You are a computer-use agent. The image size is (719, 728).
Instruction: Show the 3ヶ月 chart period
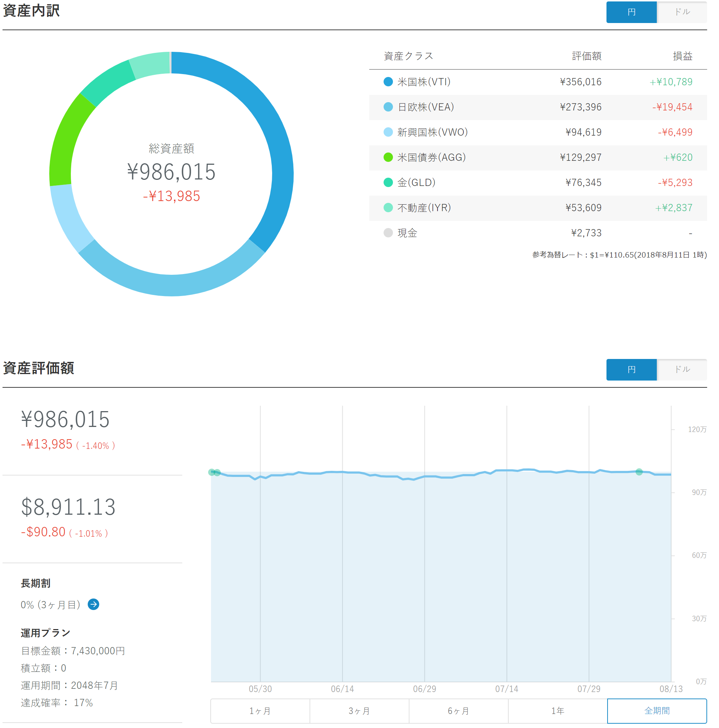(359, 711)
